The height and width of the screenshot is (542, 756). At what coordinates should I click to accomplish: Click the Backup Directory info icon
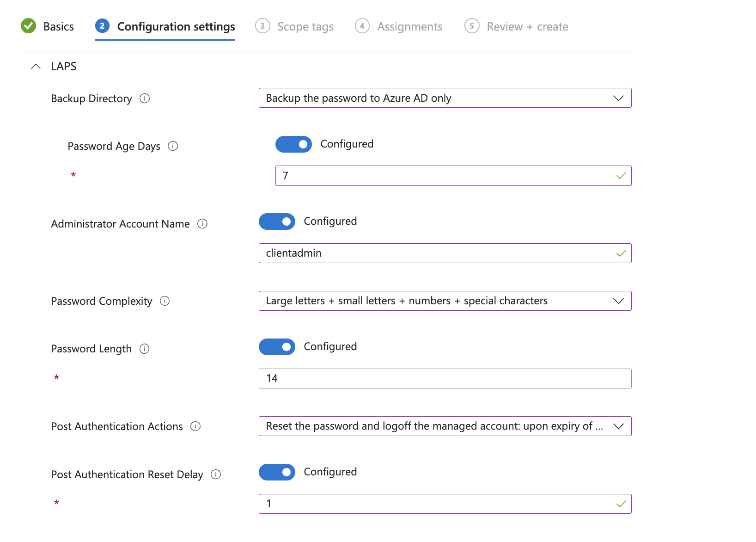click(145, 99)
